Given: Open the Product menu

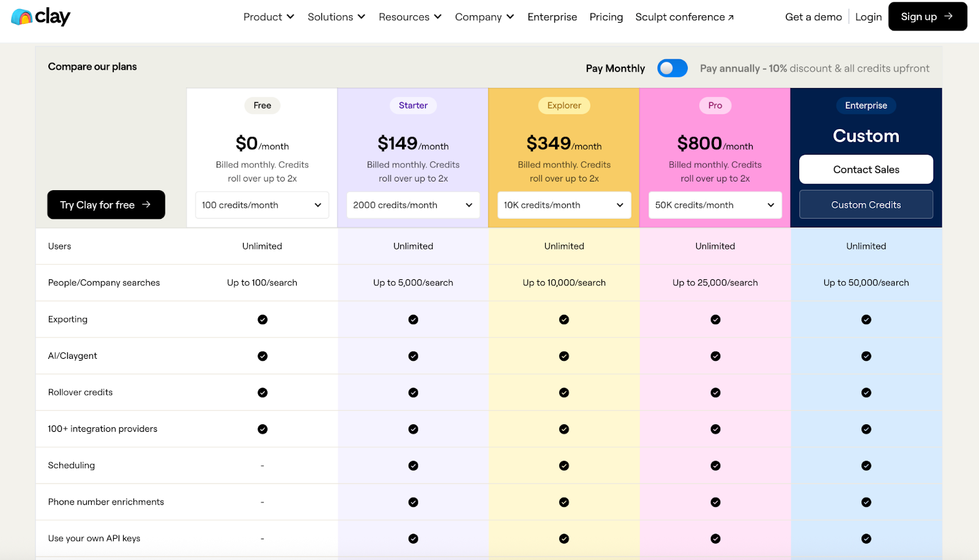Looking at the screenshot, I should [x=269, y=17].
